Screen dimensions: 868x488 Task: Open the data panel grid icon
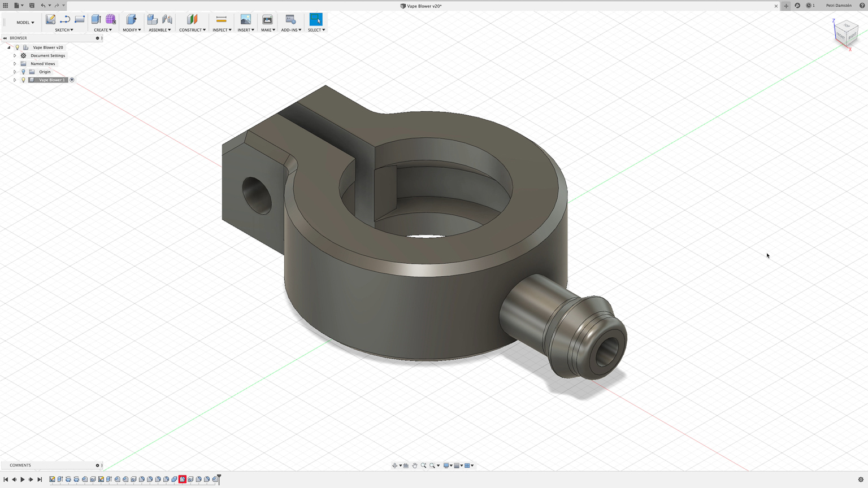tap(6, 6)
